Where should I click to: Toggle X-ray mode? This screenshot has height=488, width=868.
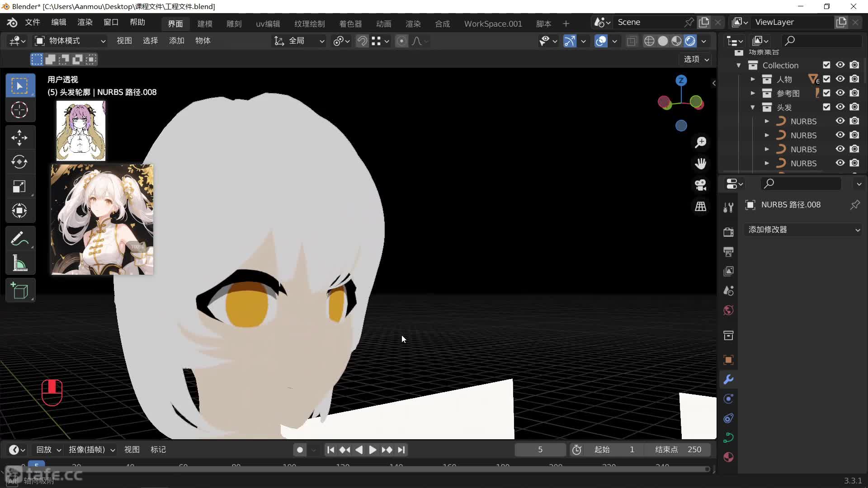click(x=632, y=41)
